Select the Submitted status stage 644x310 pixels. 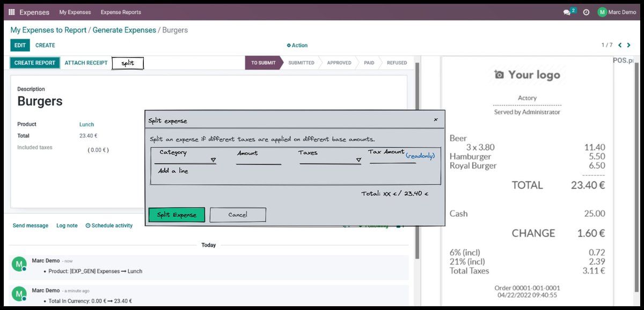coord(301,63)
